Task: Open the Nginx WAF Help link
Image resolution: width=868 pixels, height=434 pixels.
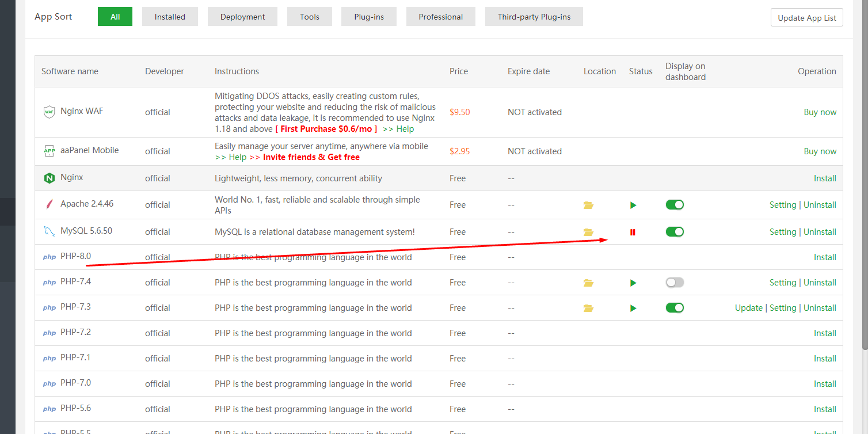Action: (x=398, y=129)
